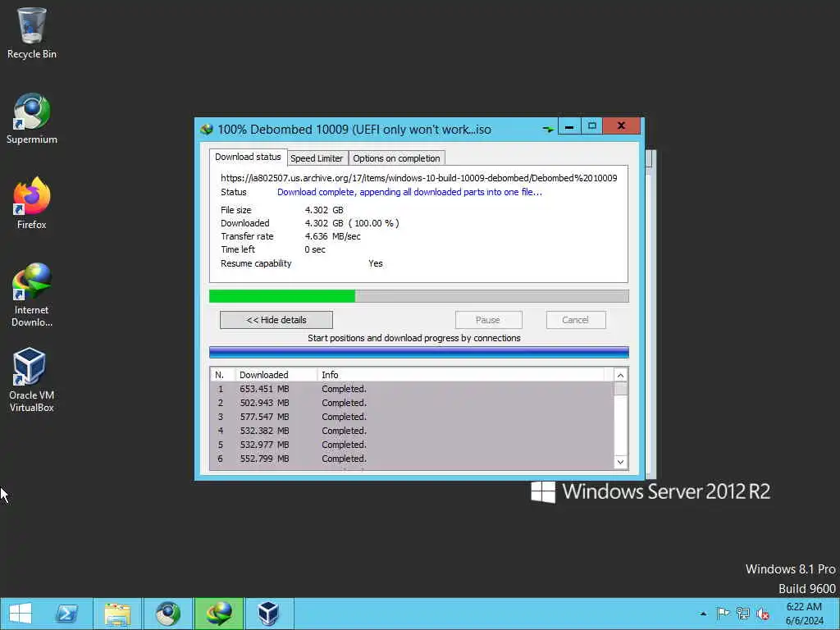Click the Downloaded column header
Screen dimensions: 840x630
(x=276, y=374)
